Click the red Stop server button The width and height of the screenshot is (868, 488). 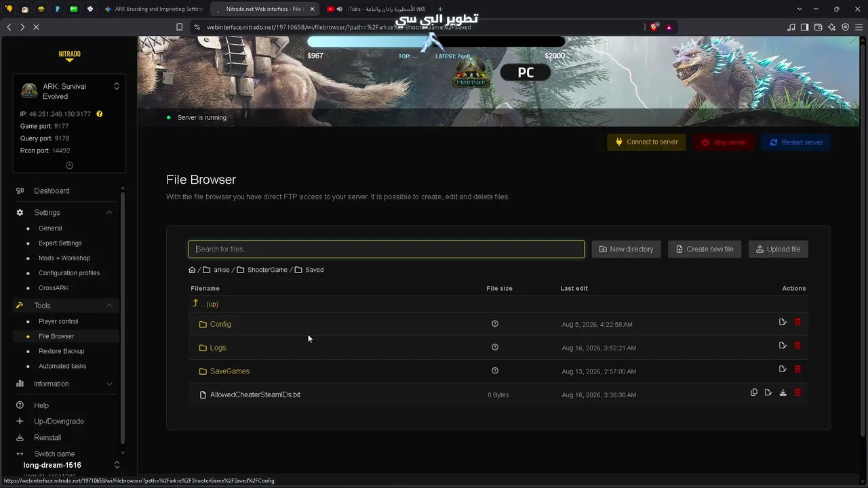(724, 142)
